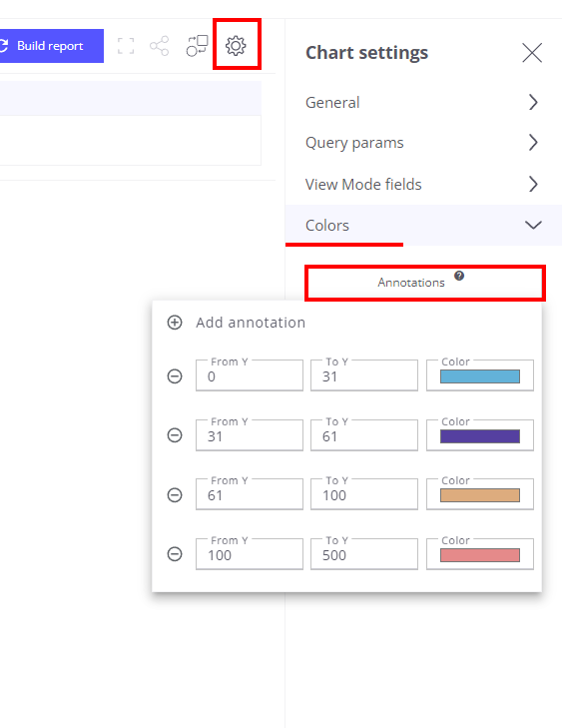Viewport: 562px width, 728px height.
Task: Remove the 100 to 500 annotation row
Action: [x=175, y=554]
